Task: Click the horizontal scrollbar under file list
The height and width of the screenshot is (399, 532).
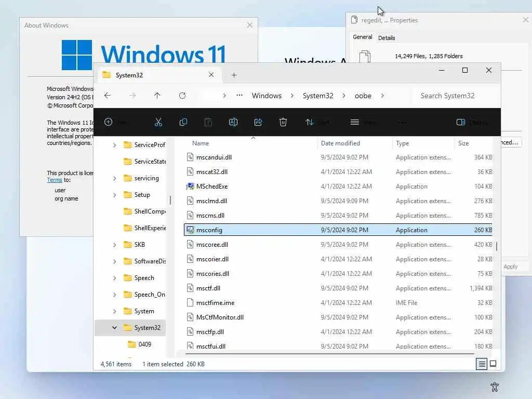Action: [330, 354]
